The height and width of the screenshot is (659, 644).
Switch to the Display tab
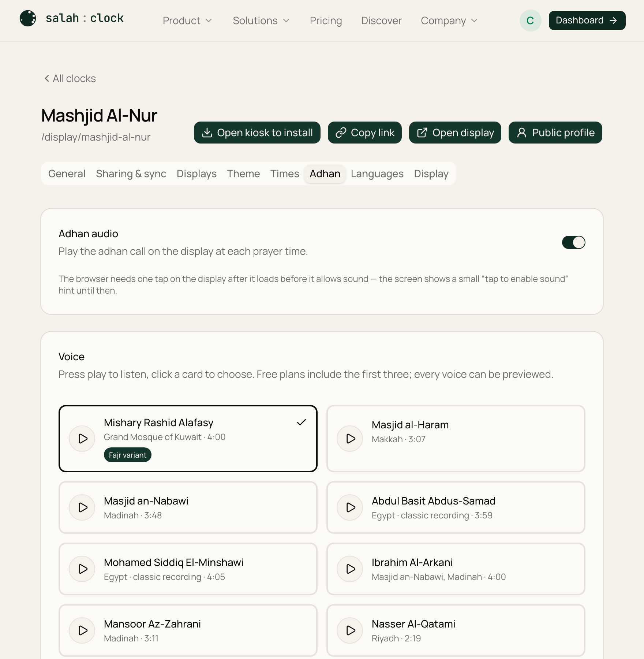(x=431, y=174)
